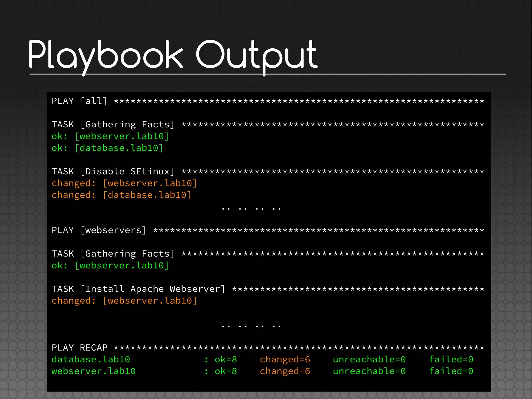Click the first TASK [Gathering Facts] line
Viewport: 532px width, 399px height.
pos(113,125)
